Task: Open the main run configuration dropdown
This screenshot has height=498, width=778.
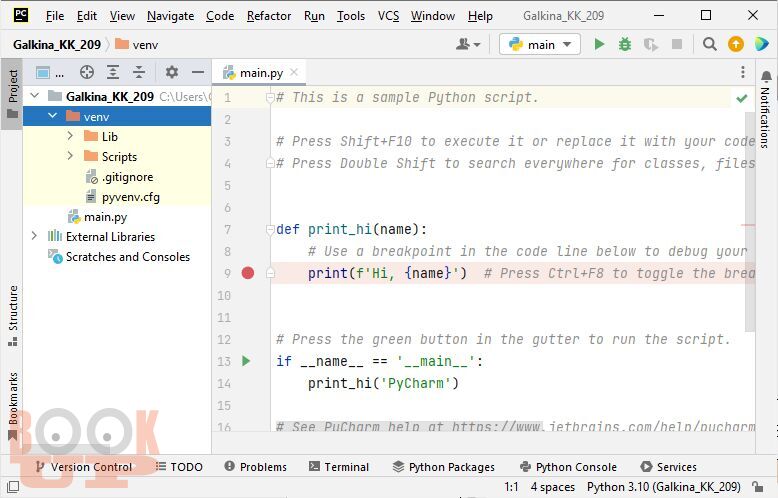Action: [x=540, y=45]
